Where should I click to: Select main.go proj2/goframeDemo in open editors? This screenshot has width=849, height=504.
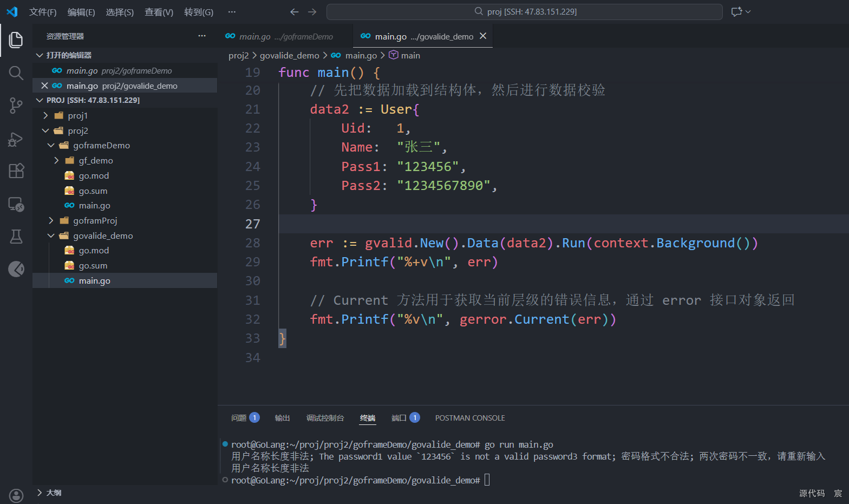point(125,70)
